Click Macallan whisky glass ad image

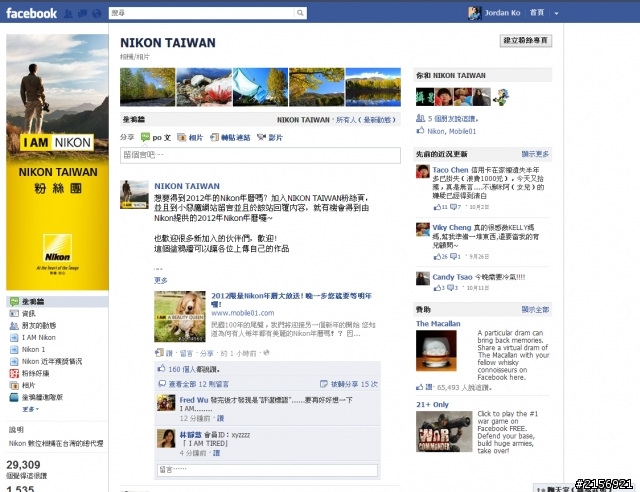436,351
